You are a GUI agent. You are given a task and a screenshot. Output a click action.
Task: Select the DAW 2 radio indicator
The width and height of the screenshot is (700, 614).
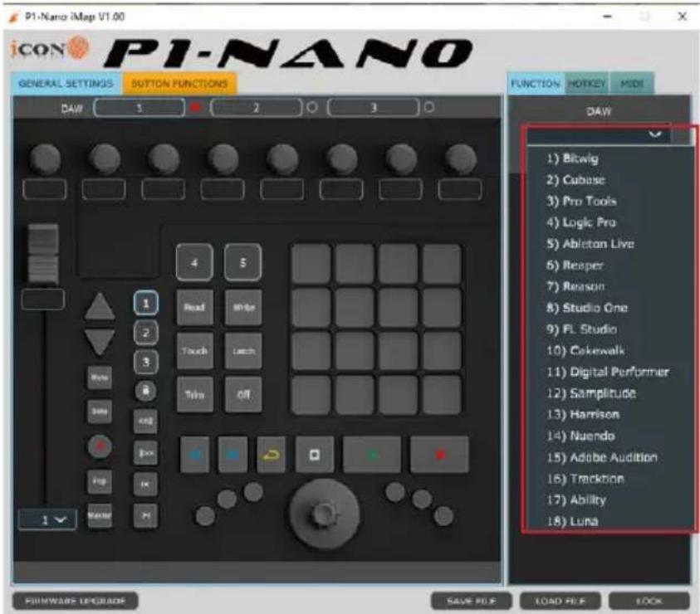click(312, 107)
